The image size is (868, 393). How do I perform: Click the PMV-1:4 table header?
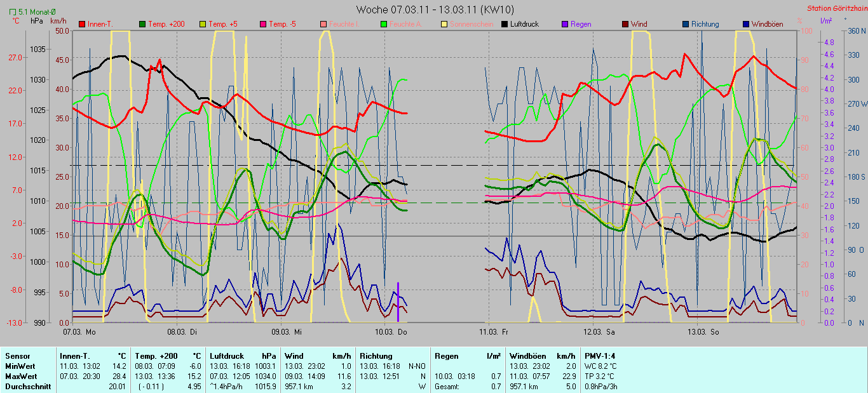click(600, 356)
